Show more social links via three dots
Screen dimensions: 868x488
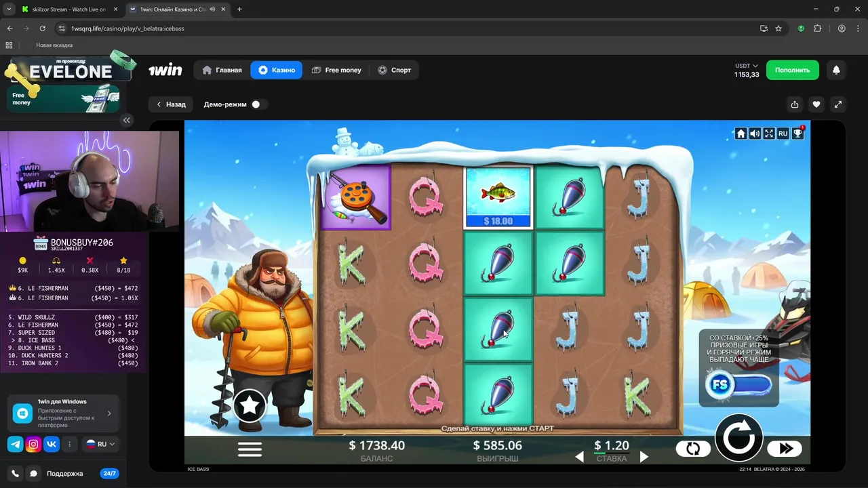[69, 444]
